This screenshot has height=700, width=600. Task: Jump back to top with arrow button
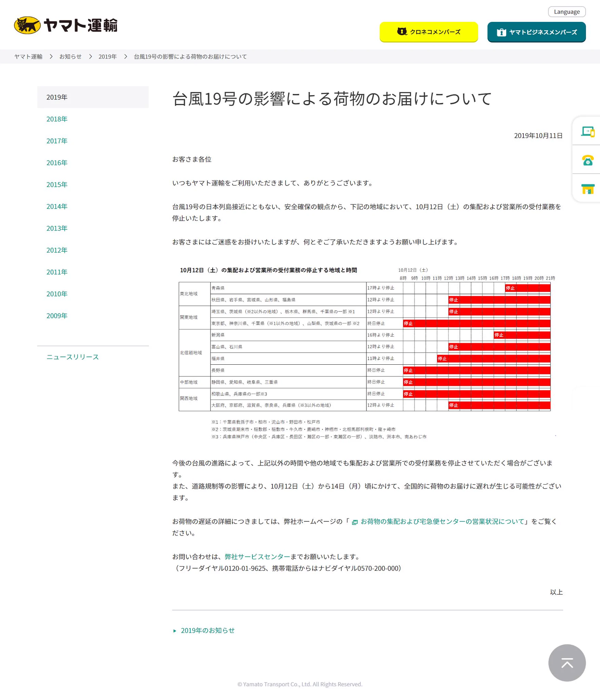567,663
